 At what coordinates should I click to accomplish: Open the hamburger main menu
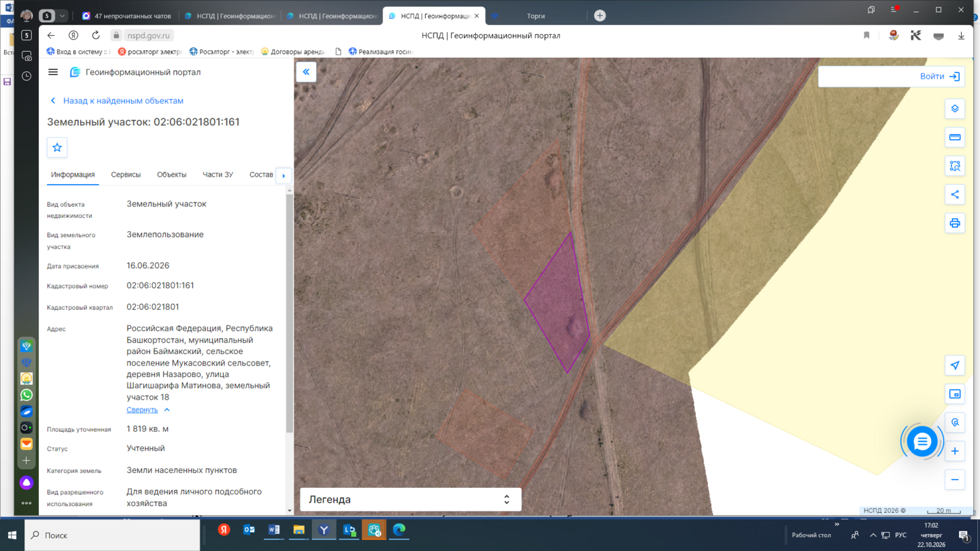coord(53,72)
